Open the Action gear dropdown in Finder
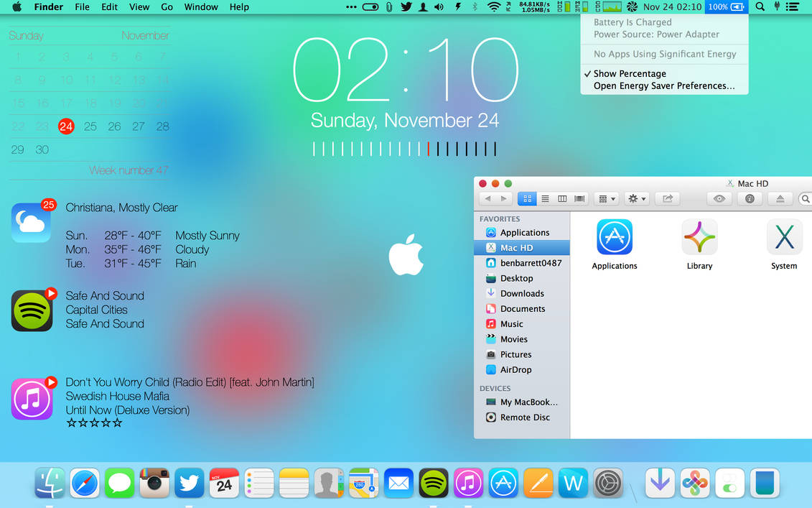Screen dimensions: 812x508 coord(636,198)
